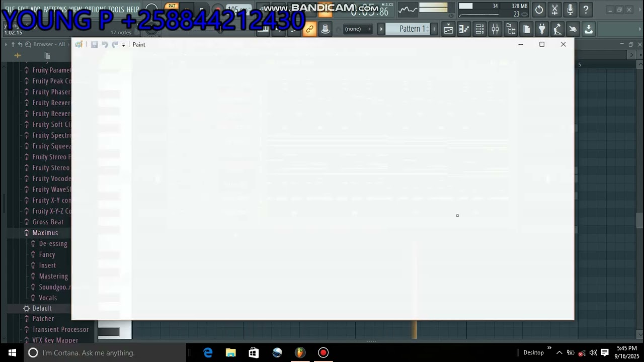Screen dimensions: 644x362
Task: Click the save/export download icon
Action: (x=589, y=29)
